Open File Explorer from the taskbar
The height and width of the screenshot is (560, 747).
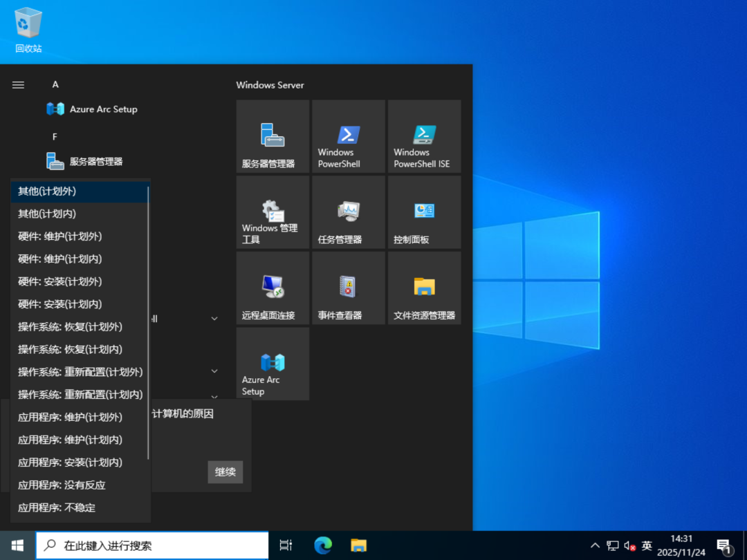point(358,545)
